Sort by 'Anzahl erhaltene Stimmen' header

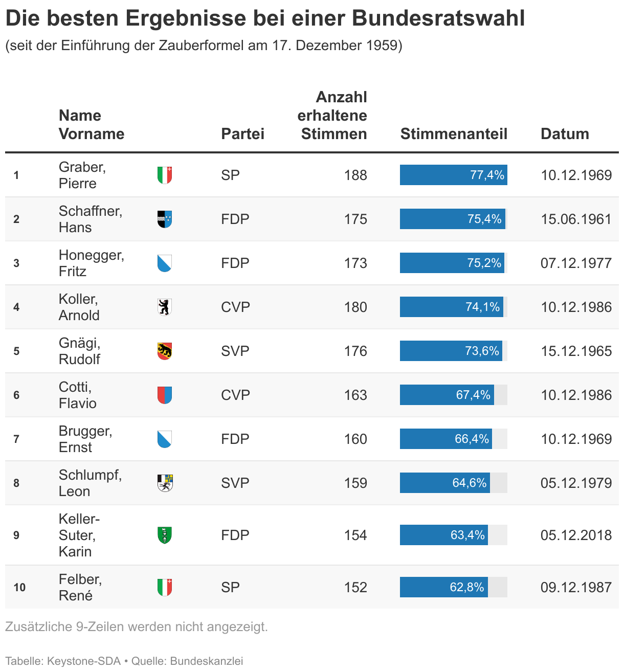tap(332, 116)
